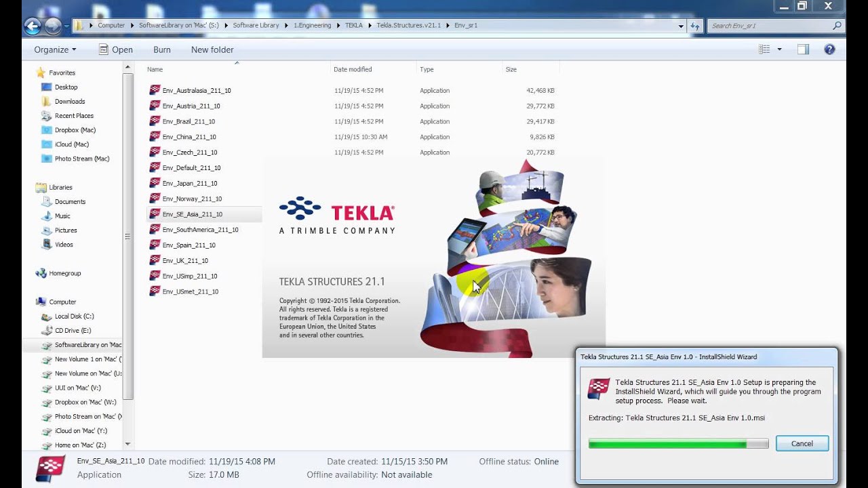
Task: Select the Env_Spain_211_10 file icon
Action: tap(155, 245)
